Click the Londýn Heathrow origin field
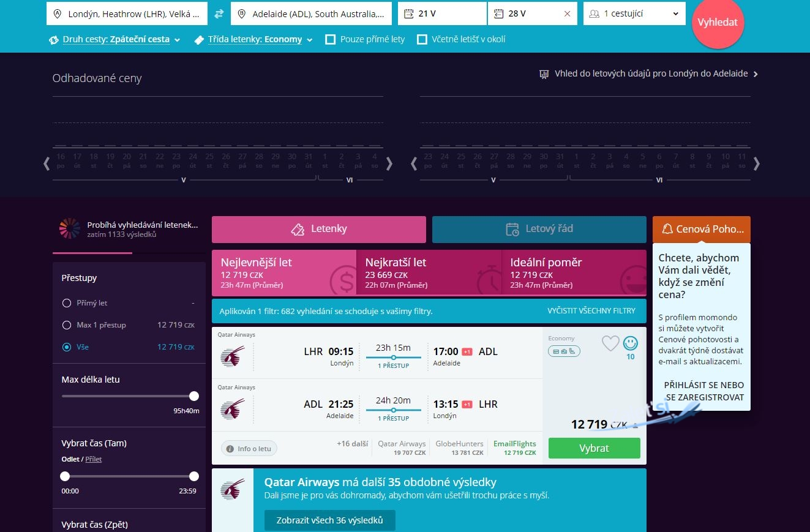Viewport: 810px width, 532px height. 127,13
